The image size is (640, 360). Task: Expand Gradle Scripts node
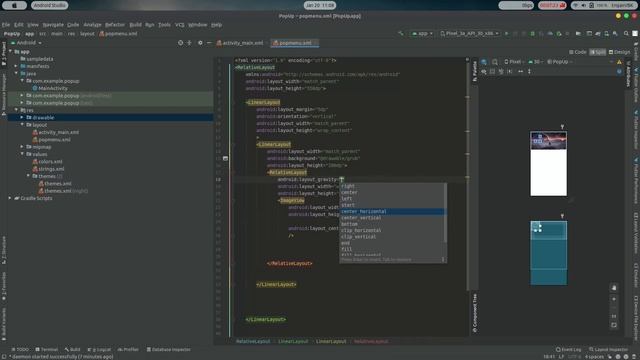tap(10, 198)
